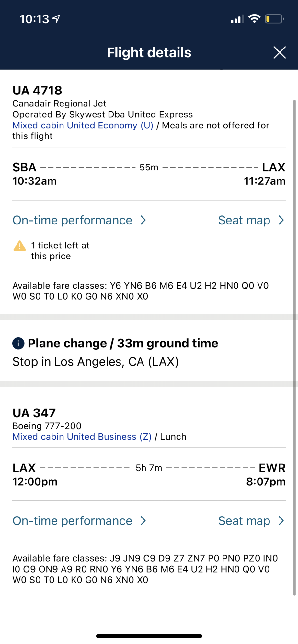Open Seat map for UA 4718
The image size is (298, 644).
244,220
